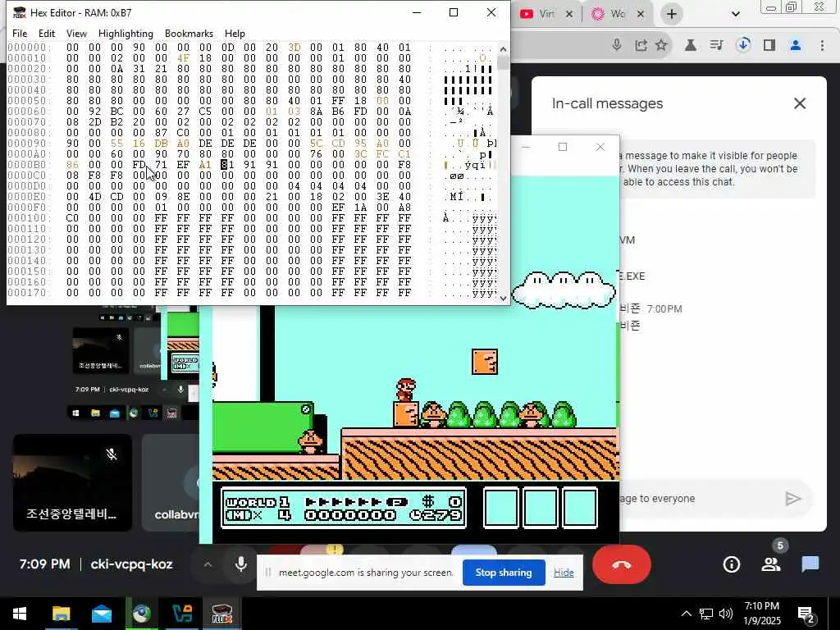Open the FCEUX emulator taskbar icon
This screenshot has width=840, height=630.
[x=221, y=614]
